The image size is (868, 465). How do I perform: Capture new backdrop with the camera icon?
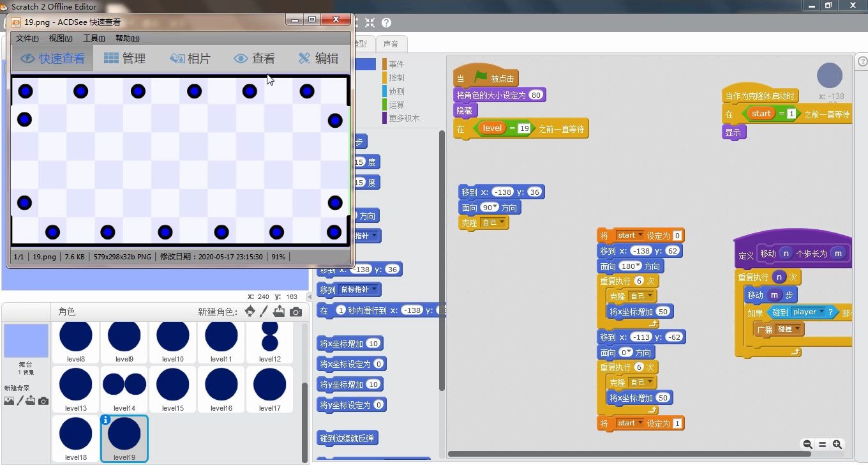click(x=42, y=401)
